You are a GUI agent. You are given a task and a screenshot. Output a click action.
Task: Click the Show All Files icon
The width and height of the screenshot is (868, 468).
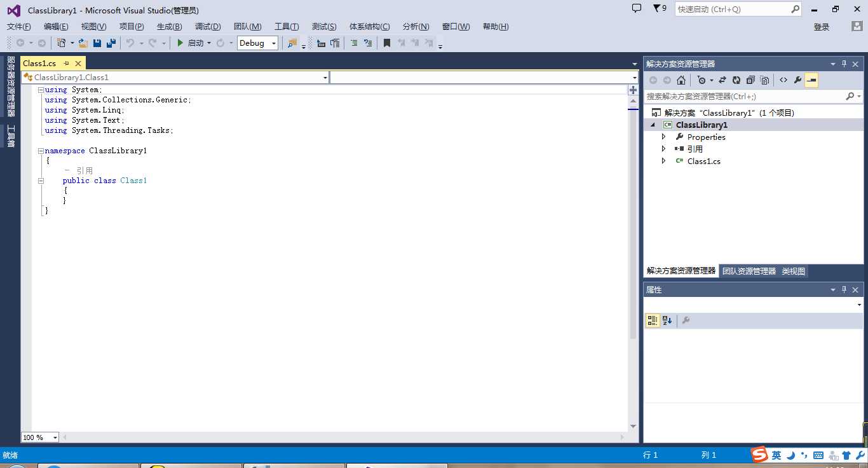coord(764,80)
